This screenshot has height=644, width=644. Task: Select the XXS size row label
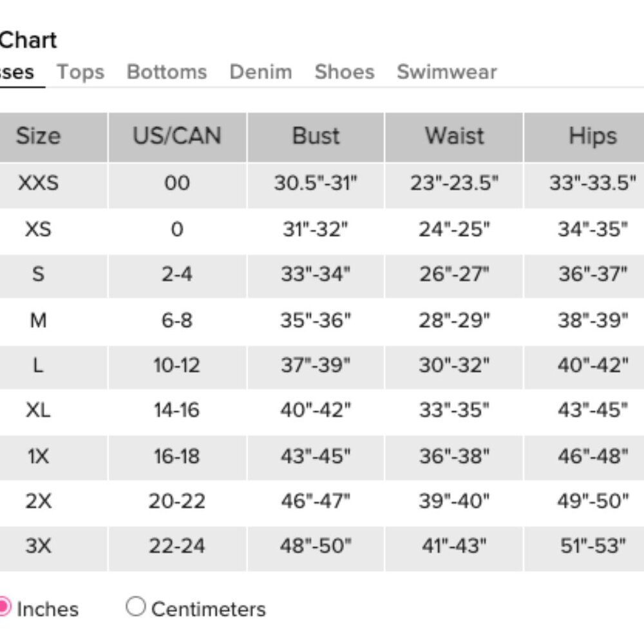click(38, 183)
